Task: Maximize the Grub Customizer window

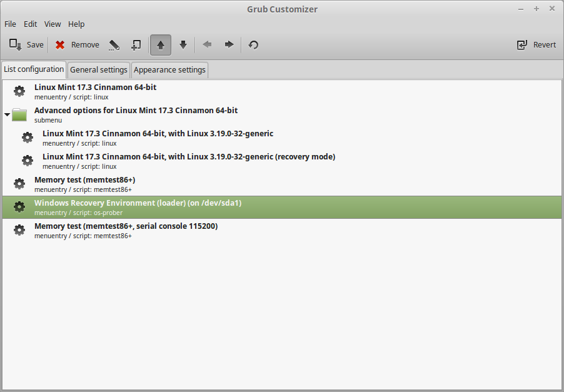Action: [x=536, y=9]
